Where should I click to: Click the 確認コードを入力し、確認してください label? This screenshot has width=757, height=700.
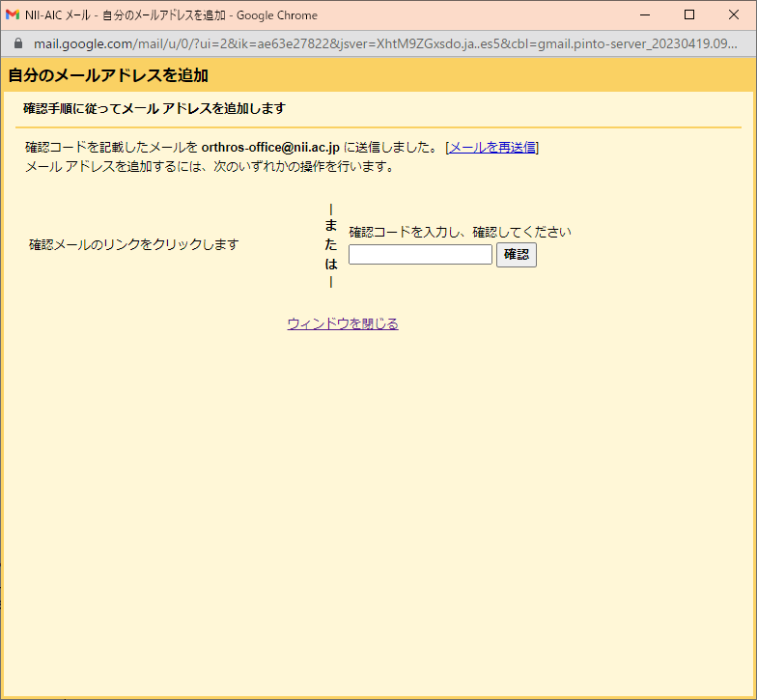(460, 232)
